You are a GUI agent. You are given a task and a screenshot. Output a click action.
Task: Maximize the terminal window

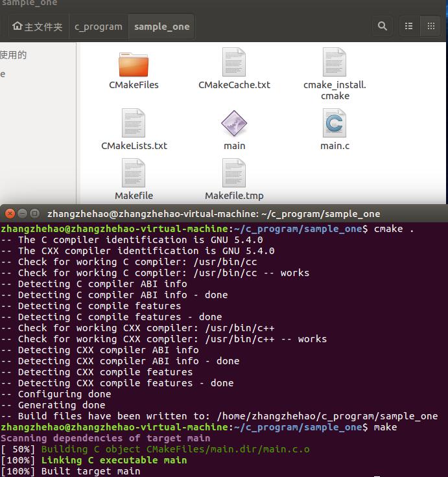[34, 214]
